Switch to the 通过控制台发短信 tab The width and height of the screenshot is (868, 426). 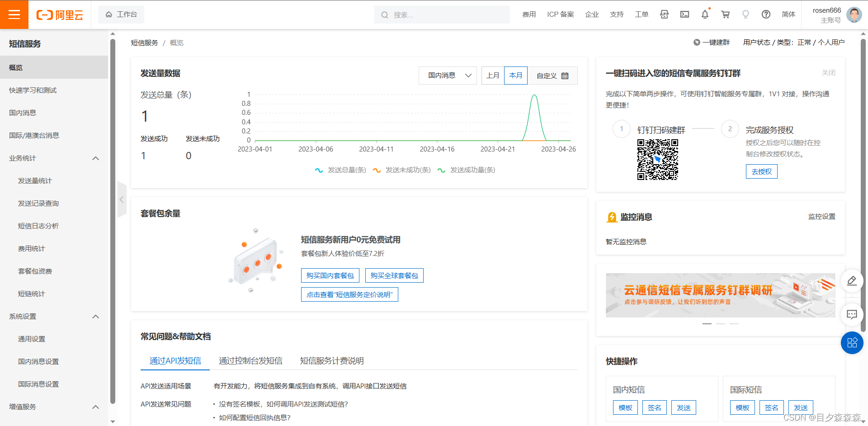[251, 360]
